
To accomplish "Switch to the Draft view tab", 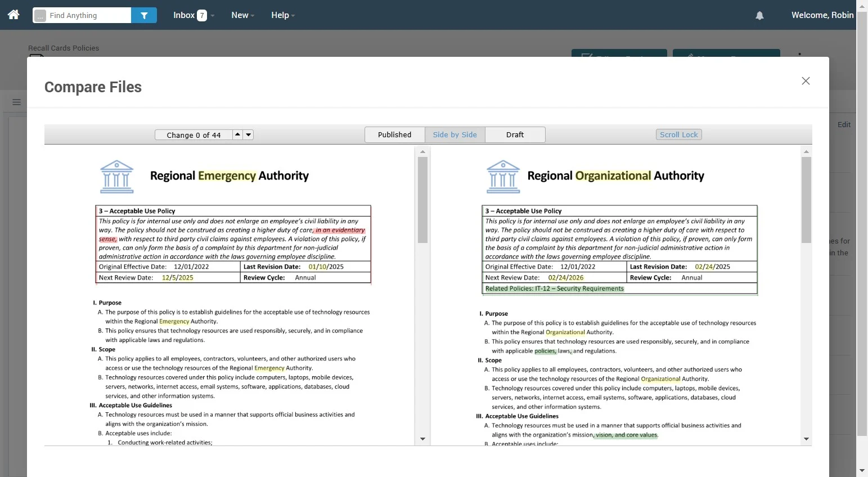I will (x=515, y=134).
